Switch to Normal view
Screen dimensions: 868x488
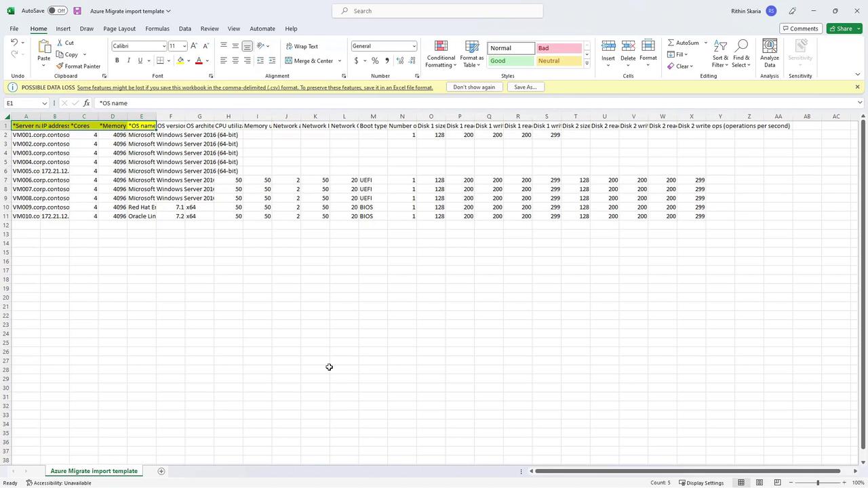tap(741, 483)
